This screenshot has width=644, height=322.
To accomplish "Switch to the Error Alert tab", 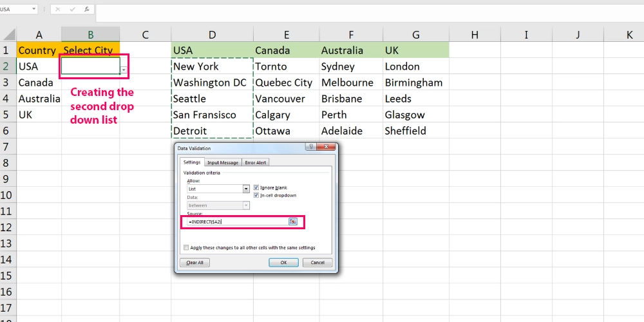I will [256, 163].
